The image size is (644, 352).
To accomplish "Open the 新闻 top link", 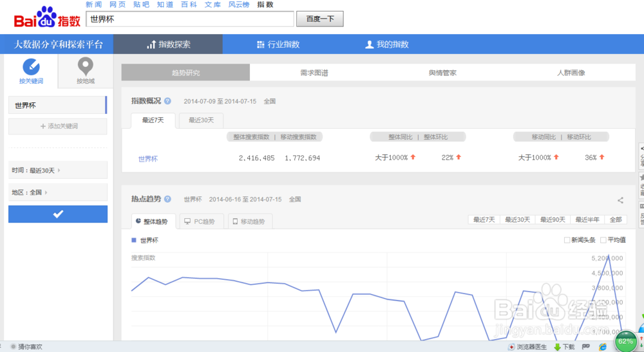I will pos(93,5).
